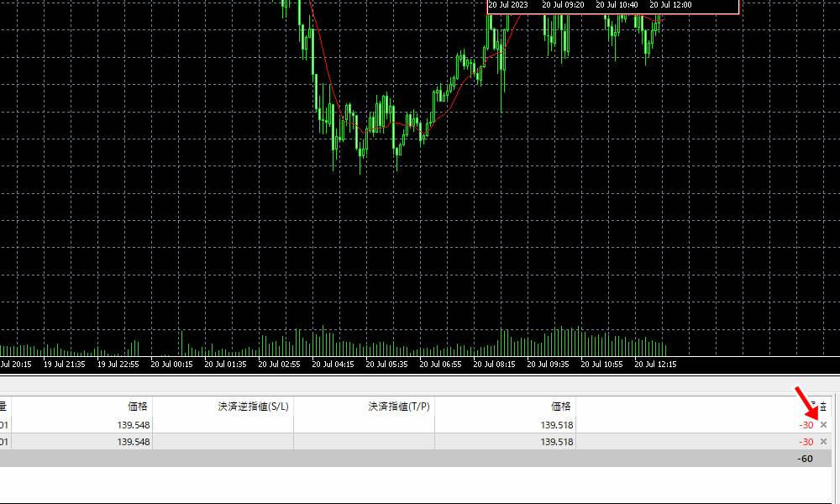Click the 20 Jul 12:00 label in the box
840x504 pixels.
pyautogui.click(x=672, y=5)
